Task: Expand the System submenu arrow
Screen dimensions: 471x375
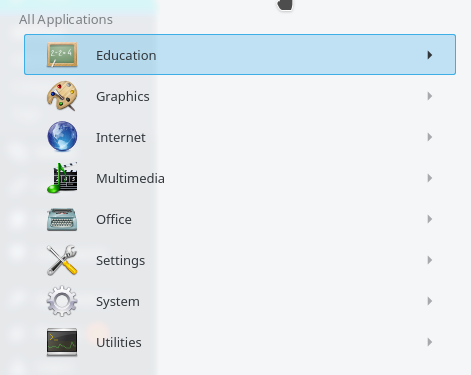Action: (x=430, y=301)
